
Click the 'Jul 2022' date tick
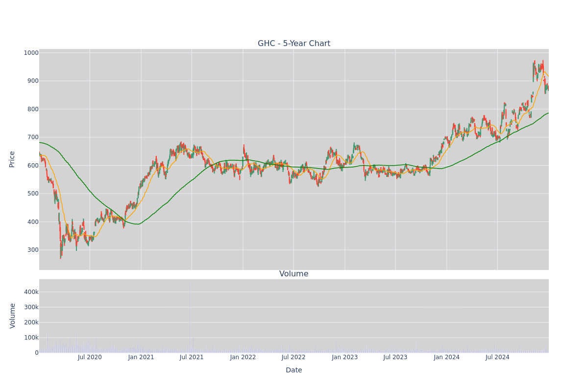pyautogui.click(x=294, y=357)
